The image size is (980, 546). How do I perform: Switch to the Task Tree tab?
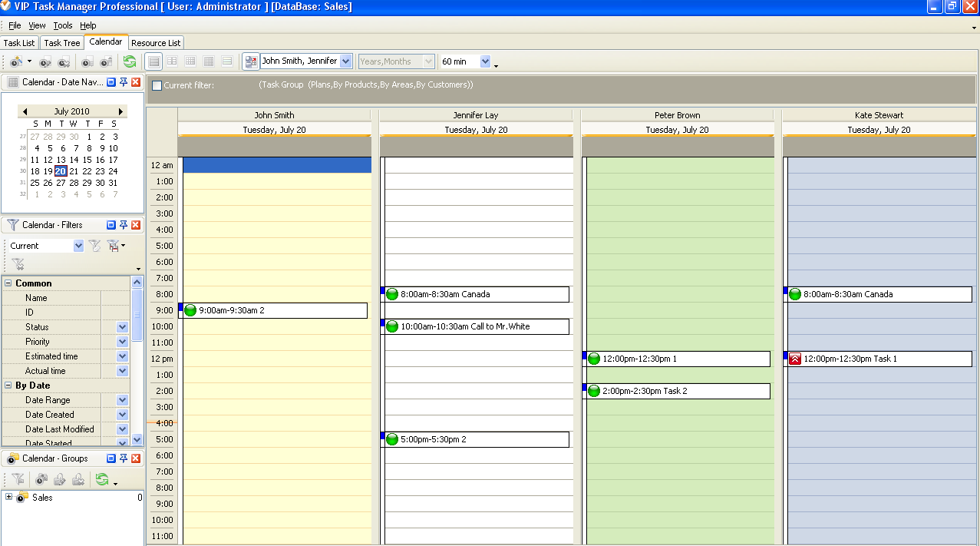coord(61,43)
